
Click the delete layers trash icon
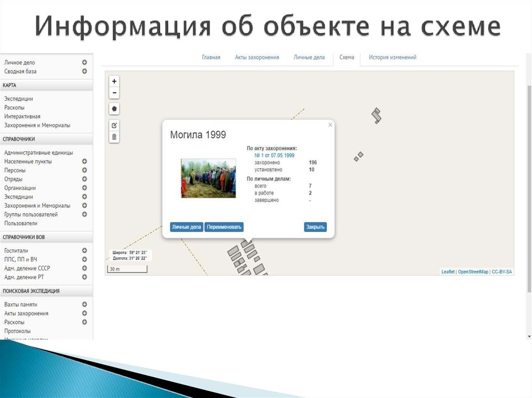114,137
